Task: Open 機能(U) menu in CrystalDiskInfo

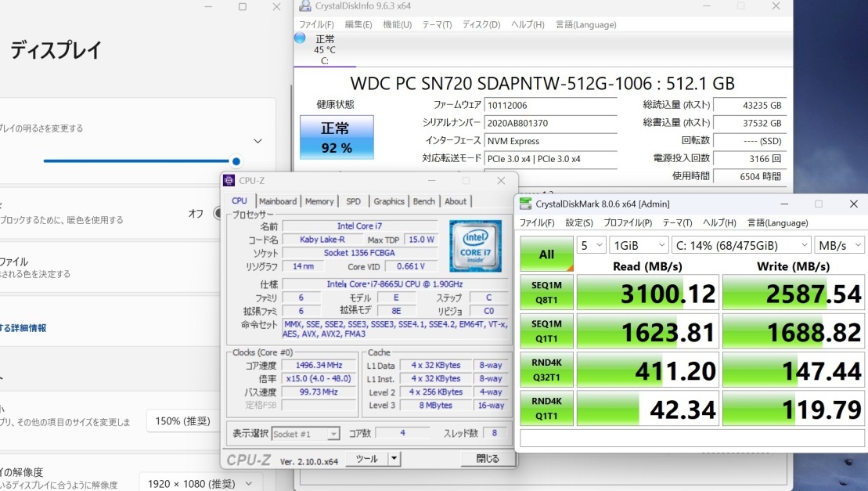Action: (398, 24)
